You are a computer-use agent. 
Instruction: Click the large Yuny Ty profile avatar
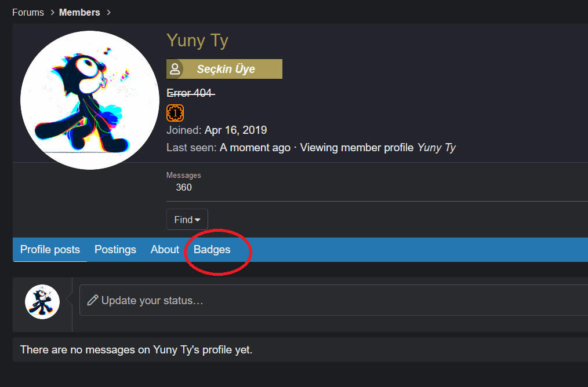point(90,100)
